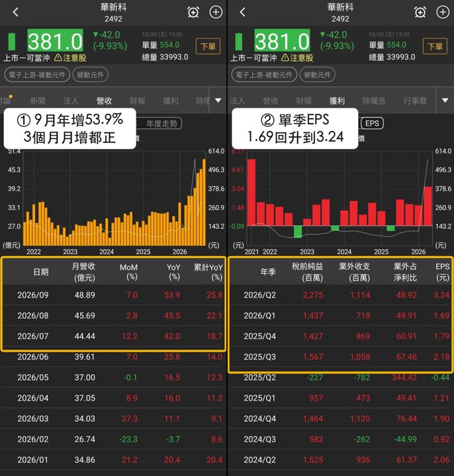This screenshot has height=476, width=454.
Task: Select the 2026/03 revenue row
Action: 113,419
